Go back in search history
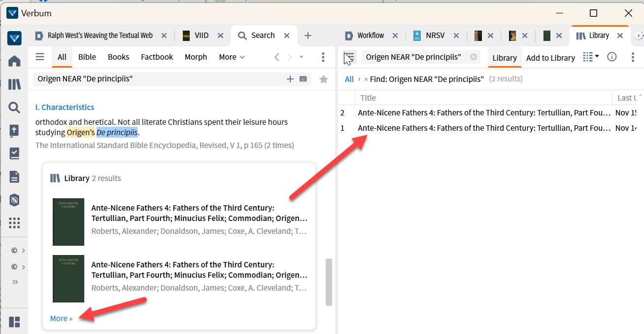 pos(277,57)
